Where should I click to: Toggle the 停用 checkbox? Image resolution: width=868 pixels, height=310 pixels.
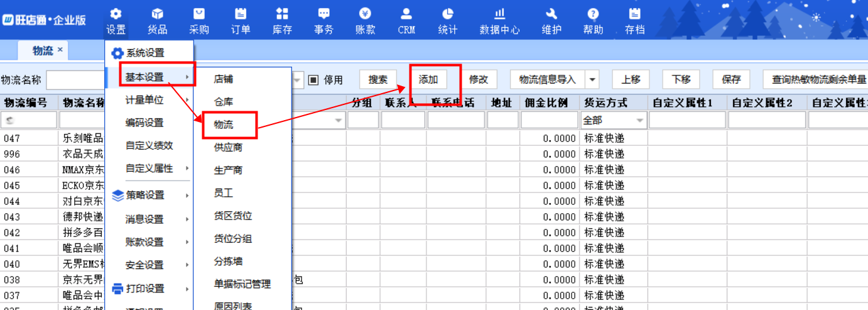[x=314, y=80]
